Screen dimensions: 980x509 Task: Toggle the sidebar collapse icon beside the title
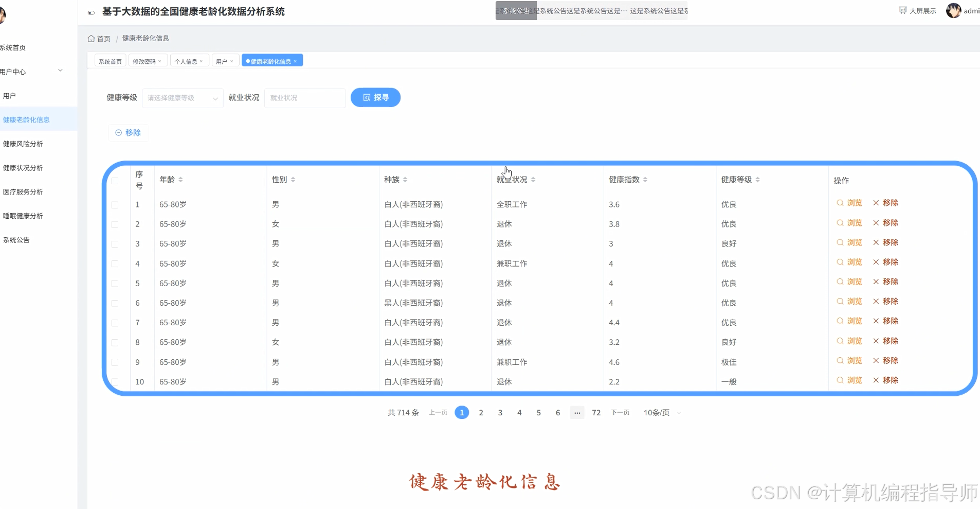(x=90, y=12)
